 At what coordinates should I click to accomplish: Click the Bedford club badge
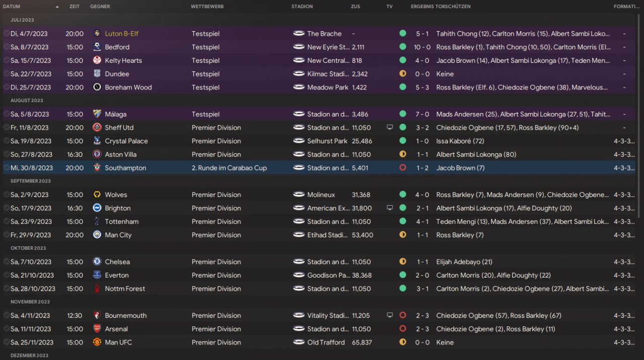(x=97, y=47)
